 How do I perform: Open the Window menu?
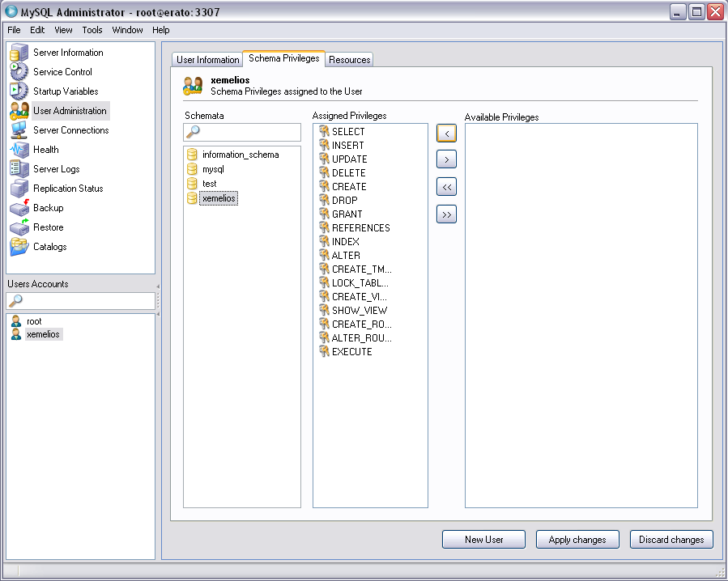pos(127,30)
